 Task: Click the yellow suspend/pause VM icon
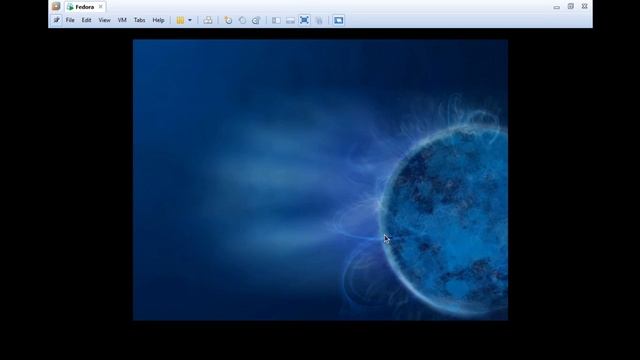click(x=180, y=20)
